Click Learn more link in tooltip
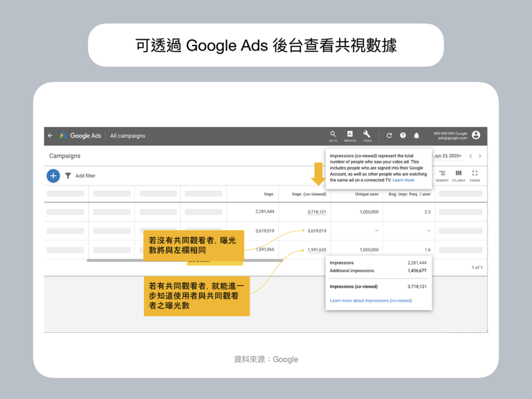 click(x=403, y=180)
